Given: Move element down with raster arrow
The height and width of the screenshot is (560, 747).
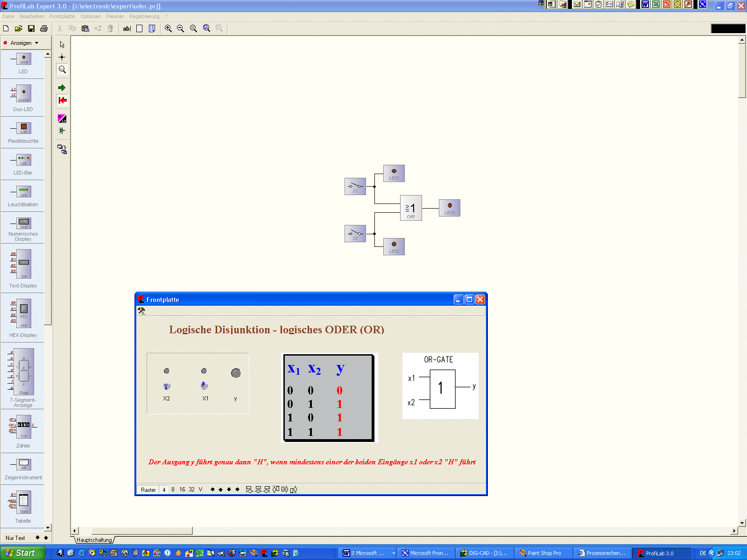Looking at the screenshot, I should point(229,490).
